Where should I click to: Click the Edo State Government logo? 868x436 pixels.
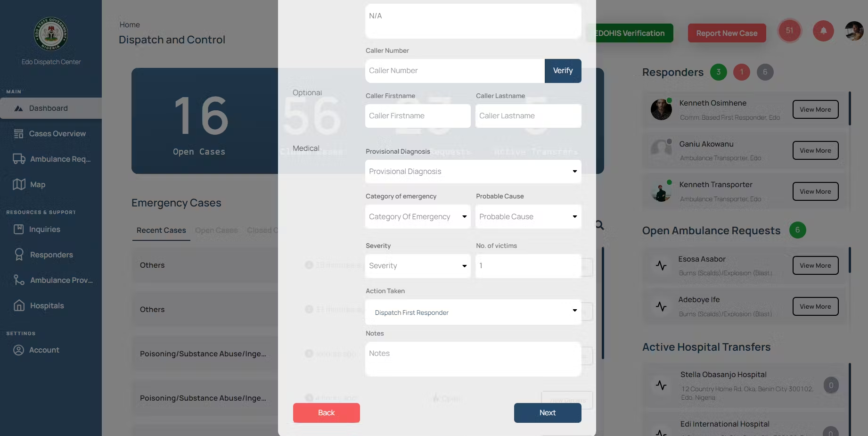(51, 34)
